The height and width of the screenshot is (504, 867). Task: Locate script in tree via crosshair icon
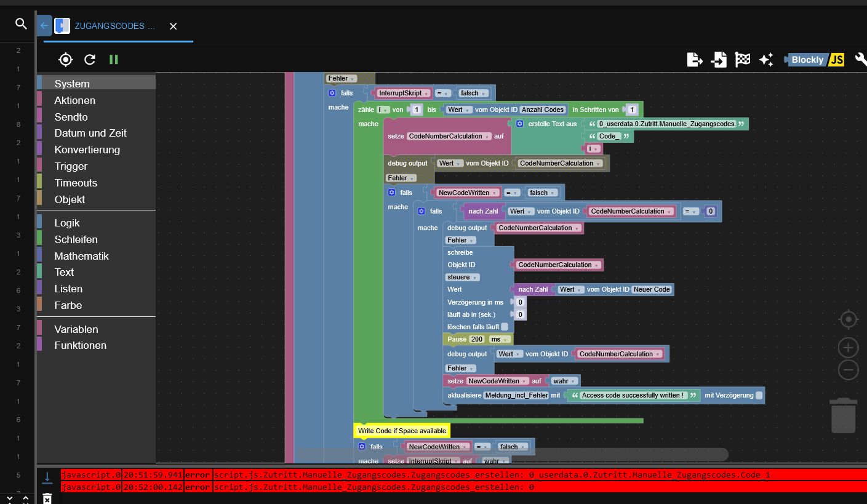pos(66,59)
